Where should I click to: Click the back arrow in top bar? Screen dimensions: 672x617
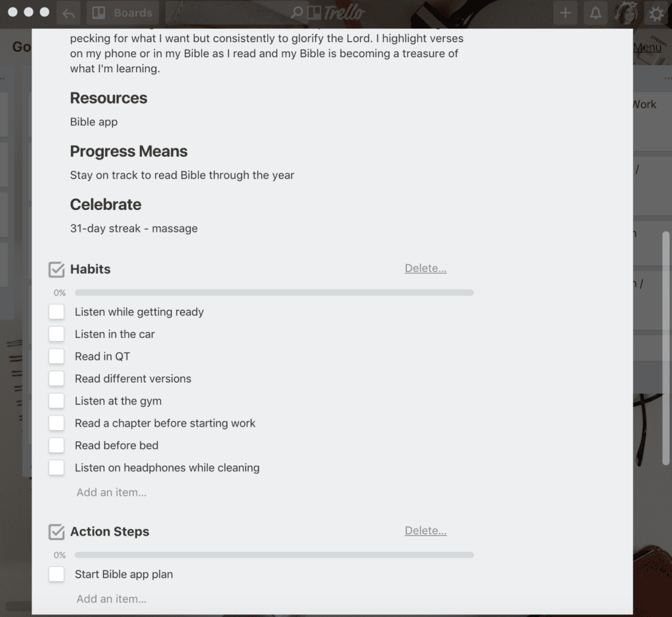tap(69, 13)
